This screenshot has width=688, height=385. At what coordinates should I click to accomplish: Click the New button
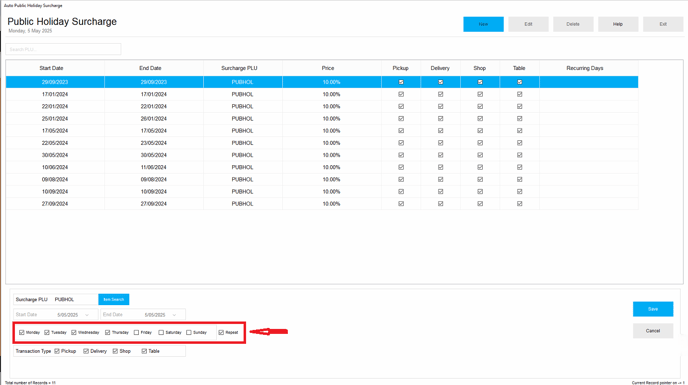[x=483, y=24]
